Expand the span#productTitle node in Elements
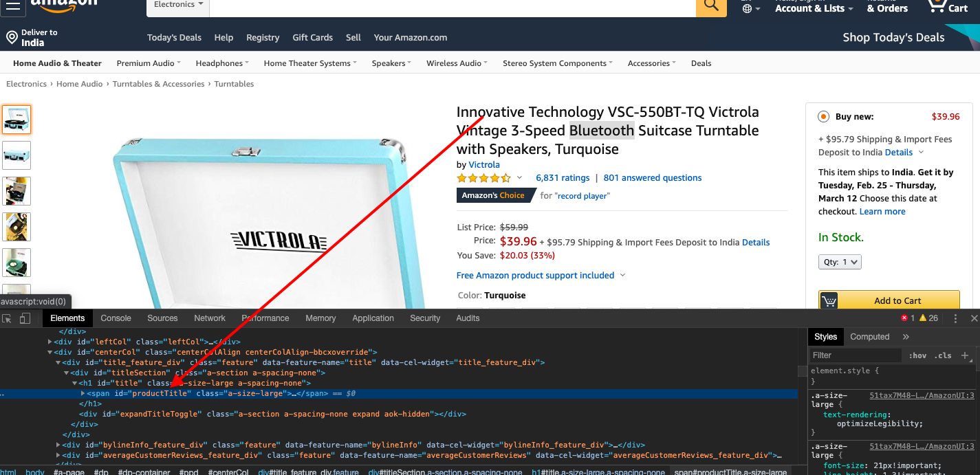The height and width of the screenshot is (475, 980). tap(83, 393)
